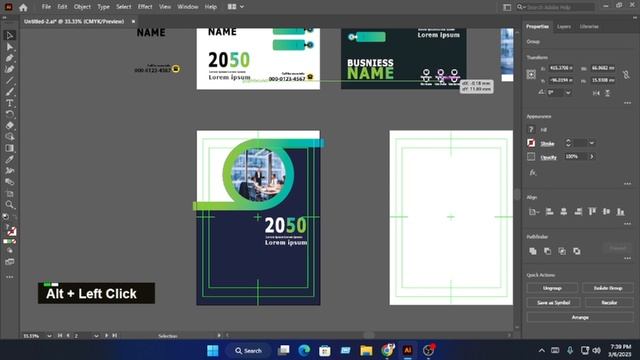Click the Flip Vertically icon in Transform

(x=607, y=93)
